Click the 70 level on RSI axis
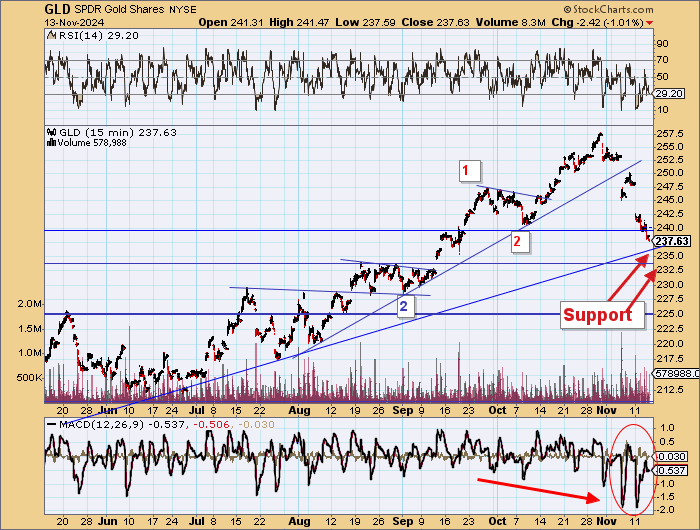700x530 pixels. click(x=662, y=60)
